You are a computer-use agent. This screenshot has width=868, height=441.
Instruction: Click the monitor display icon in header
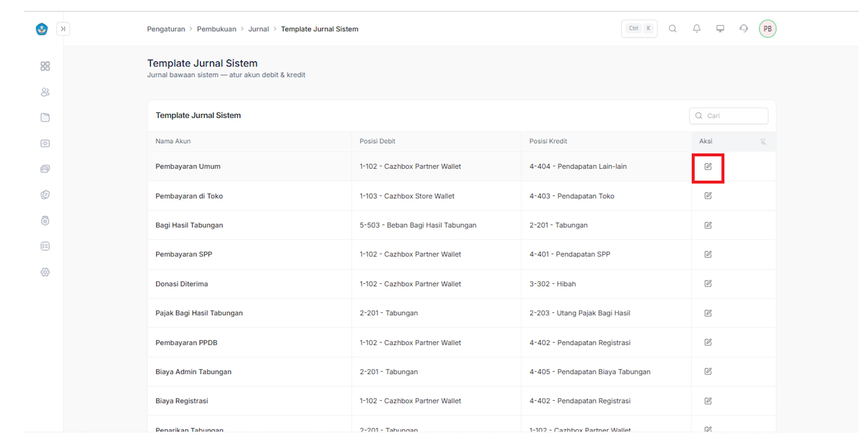pos(720,29)
